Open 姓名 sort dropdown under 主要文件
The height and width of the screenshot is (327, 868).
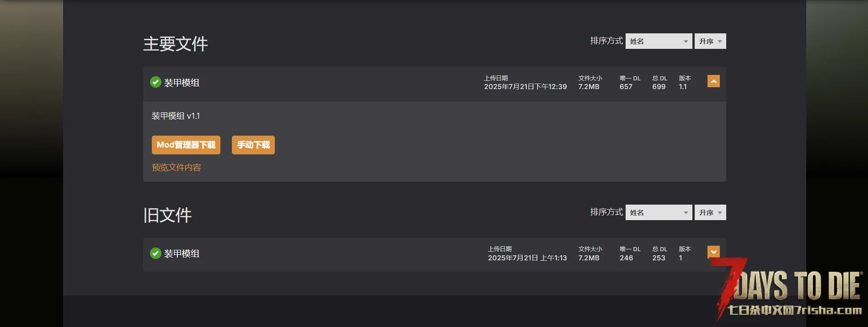pyautogui.click(x=659, y=41)
